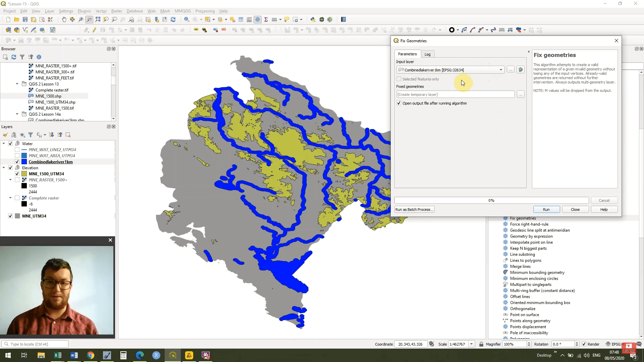This screenshot has height=362, width=644.
Task: Click Run as Batch Process button
Action: 414,209
